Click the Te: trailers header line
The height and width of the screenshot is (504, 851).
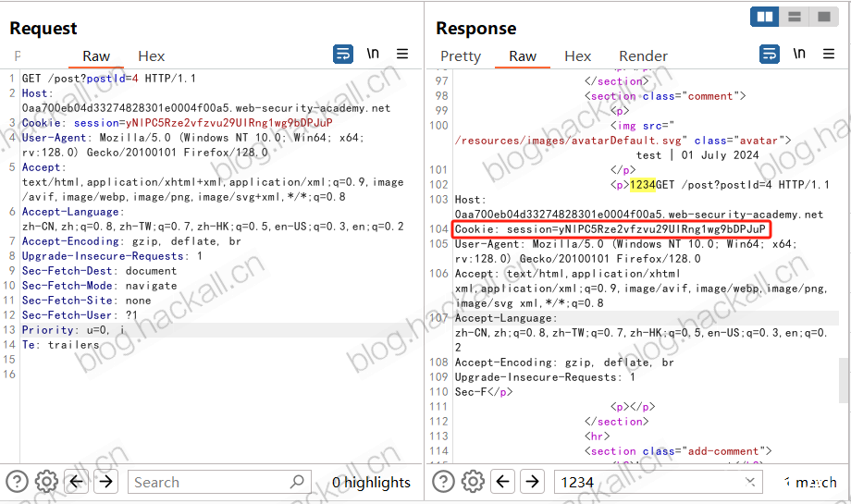pos(60,345)
